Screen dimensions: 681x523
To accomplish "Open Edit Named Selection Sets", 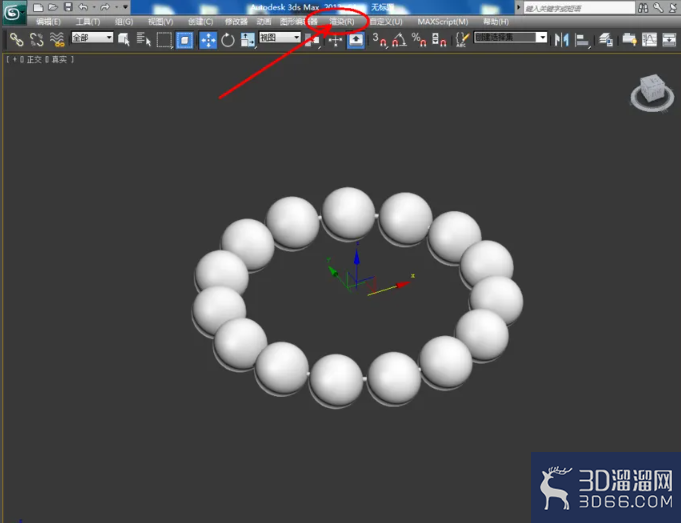I will (463, 40).
